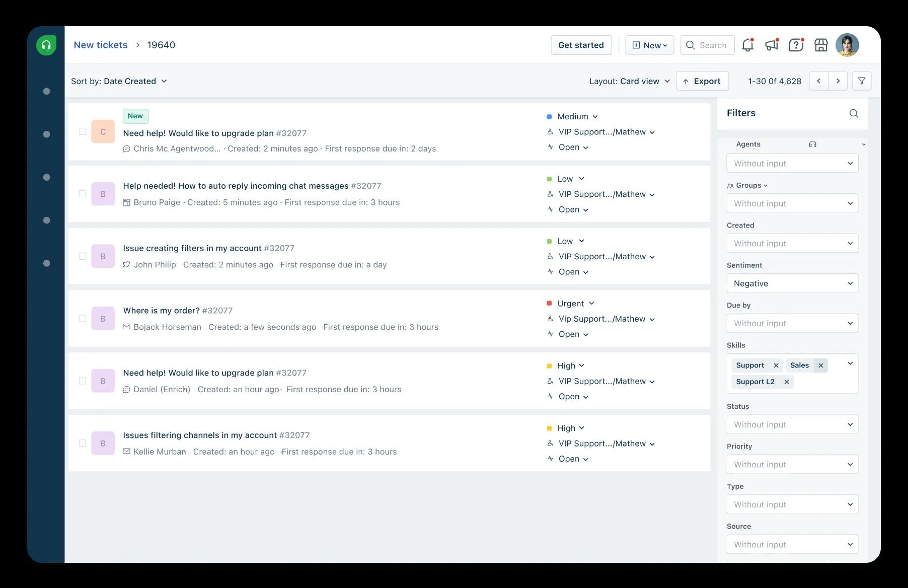This screenshot has width=908, height=588.
Task: Open the notifications bell icon
Action: point(748,45)
